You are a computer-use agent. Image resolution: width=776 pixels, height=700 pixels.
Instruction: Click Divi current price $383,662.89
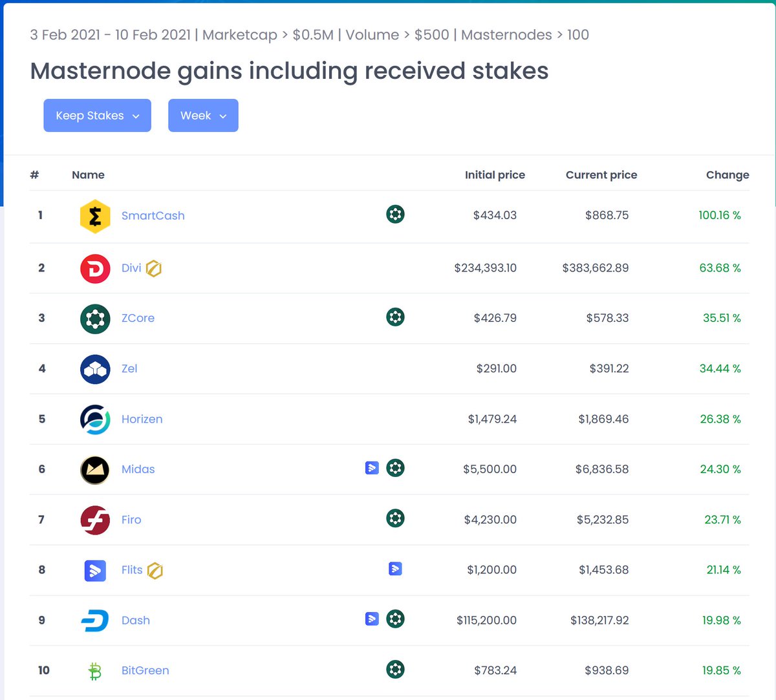click(x=596, y=268)
